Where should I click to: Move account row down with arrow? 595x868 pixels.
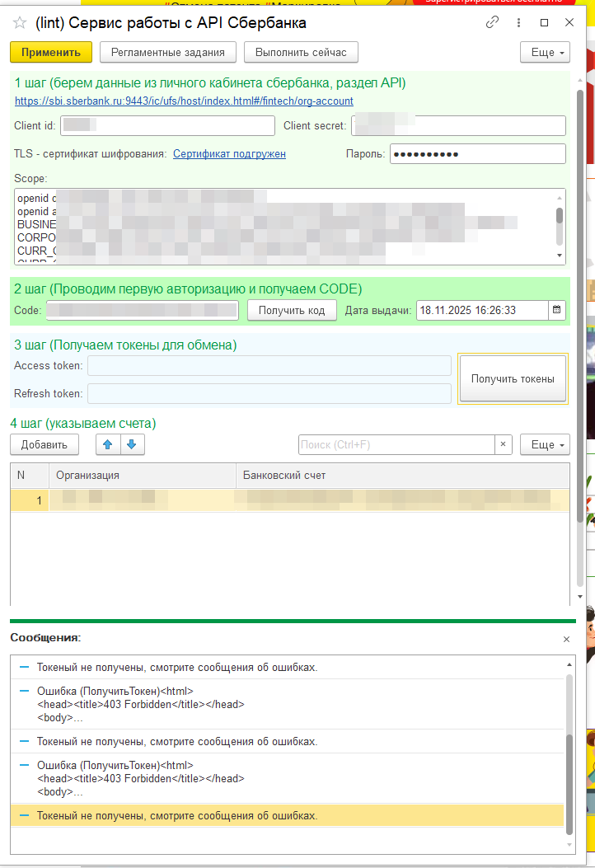coord(132,444)
